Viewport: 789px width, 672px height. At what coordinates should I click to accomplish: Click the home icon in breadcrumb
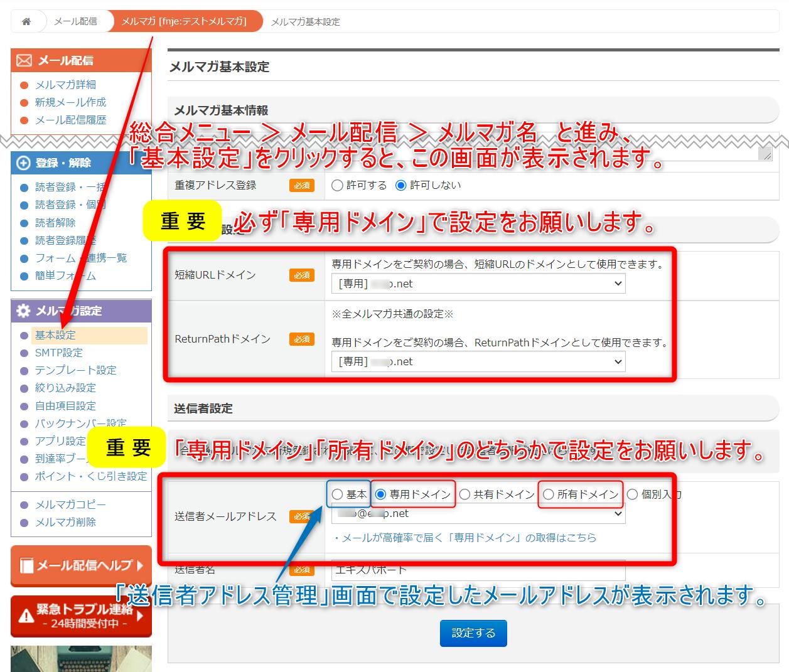[26, 21]
